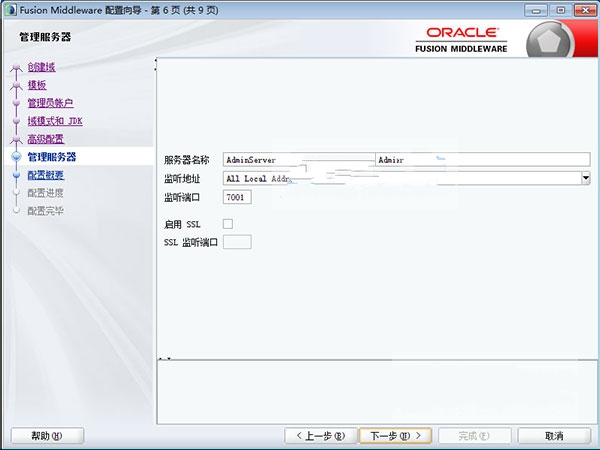Proceed with the 下一步 button
This screenshot has height=450, width=600.
click(396, 435)
